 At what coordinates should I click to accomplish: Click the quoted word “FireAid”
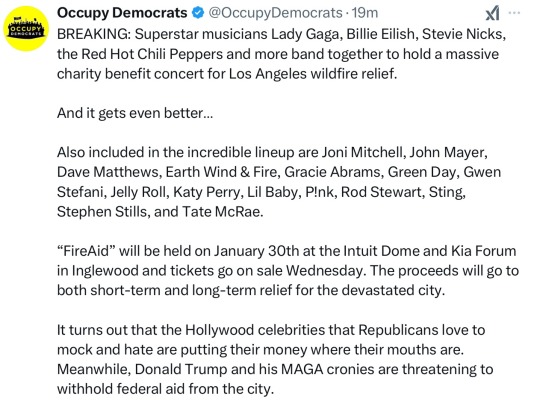pos(86,251)
